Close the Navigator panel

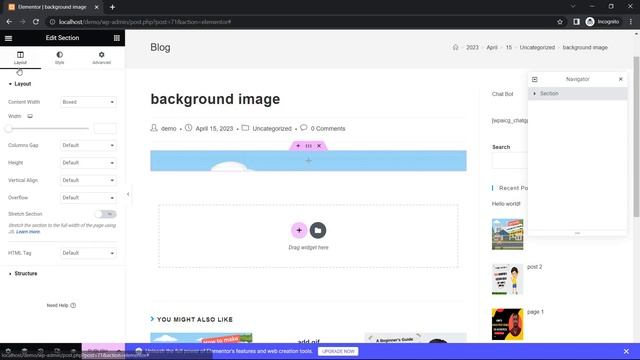point(621,79)
